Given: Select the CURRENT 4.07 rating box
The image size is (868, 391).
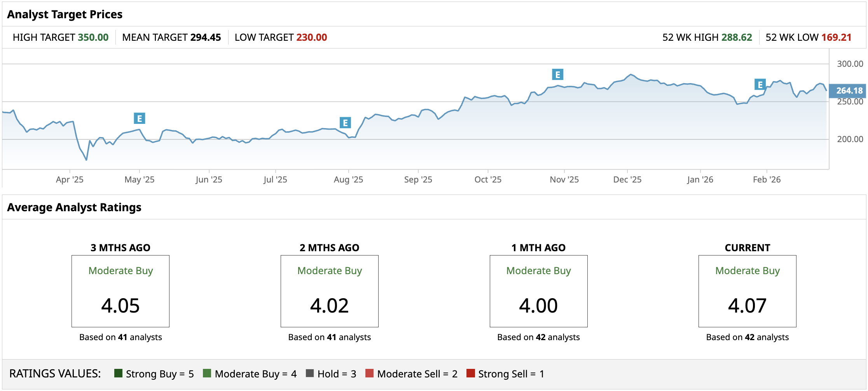Looking at the screenshot, I should coord(747,291).
